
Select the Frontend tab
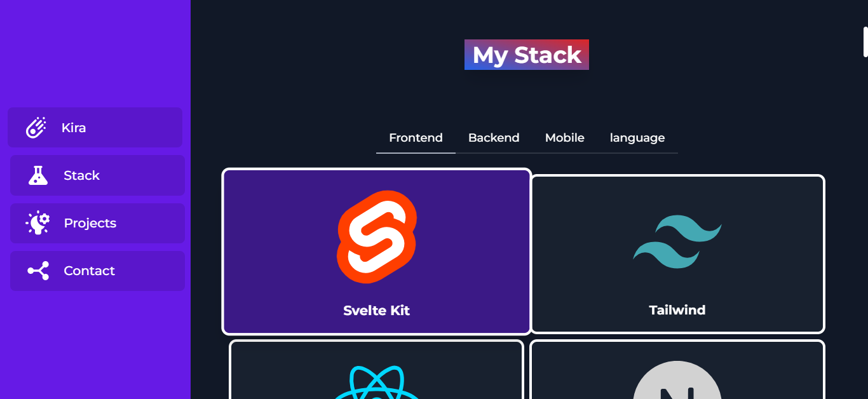click(416, 138)
